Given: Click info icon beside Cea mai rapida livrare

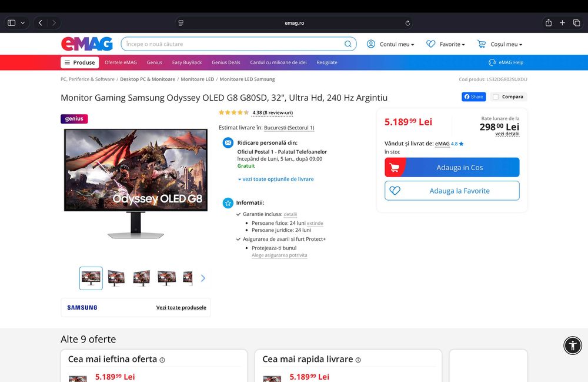Looking at the screenshot, I should (x=358, y=360).
